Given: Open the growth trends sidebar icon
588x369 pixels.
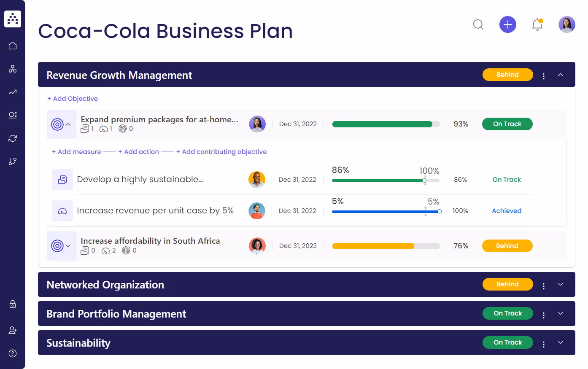Looking at the screenshot, I should [x=13, y=92].
